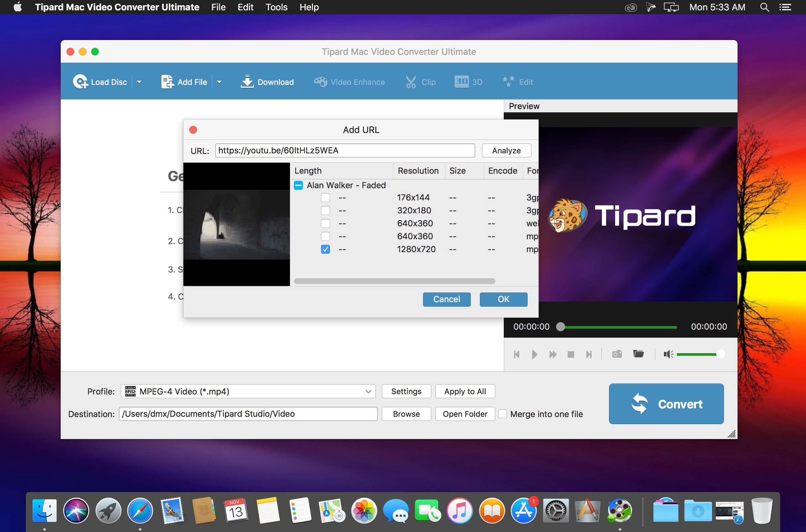Enable the 176x144 resolution checkbox
The height and width of the screenshot is (532, 806).
pyautogui.click(x=325, y=198)
